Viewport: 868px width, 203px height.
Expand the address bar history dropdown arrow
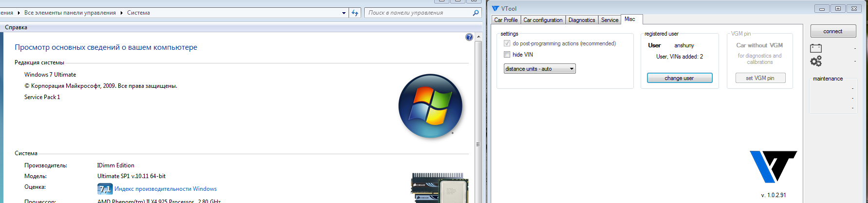point(344,13)
